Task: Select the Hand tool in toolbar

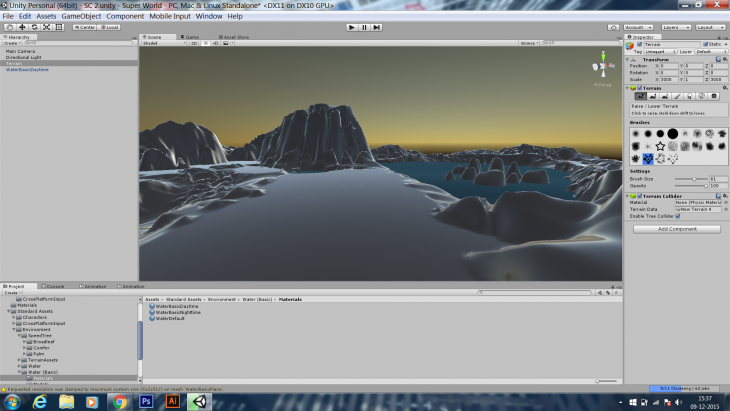Action: (8, 27)
